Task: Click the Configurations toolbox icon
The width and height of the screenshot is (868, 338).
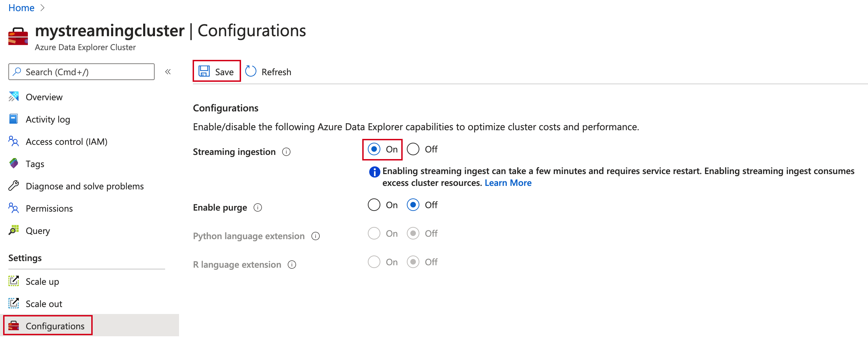Action: point(14,325)
